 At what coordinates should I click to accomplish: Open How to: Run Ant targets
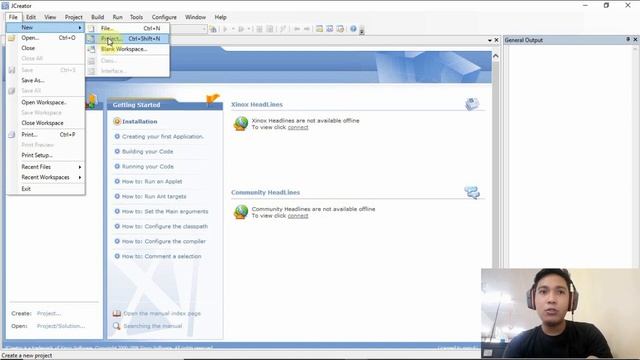pos(154,196)
